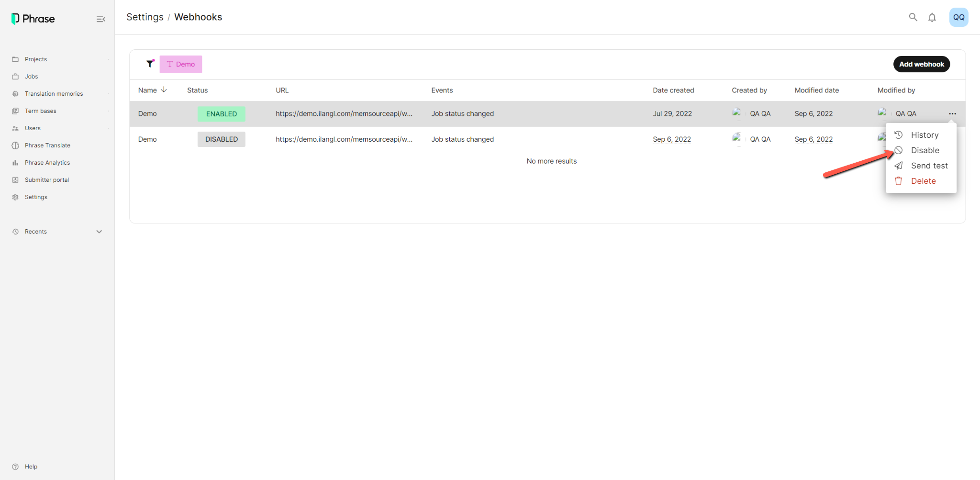Click the Add webhook button
980x480 pixels.
921,64
